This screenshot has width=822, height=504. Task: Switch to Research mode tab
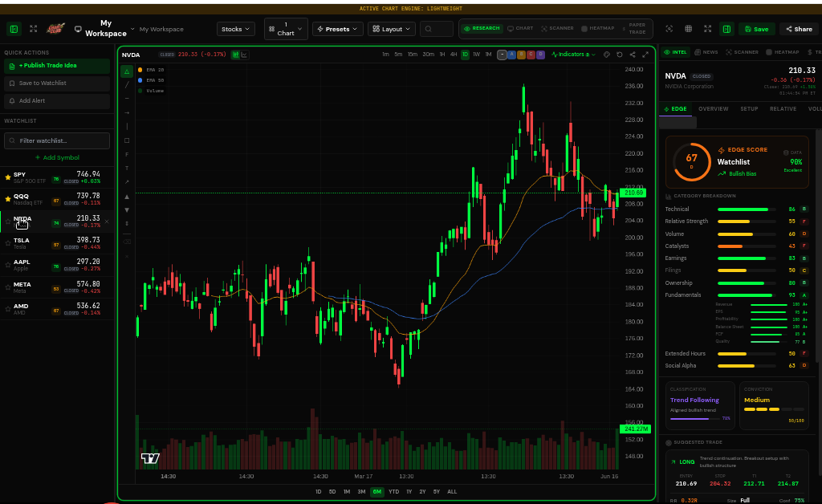(x=482, y=28)
